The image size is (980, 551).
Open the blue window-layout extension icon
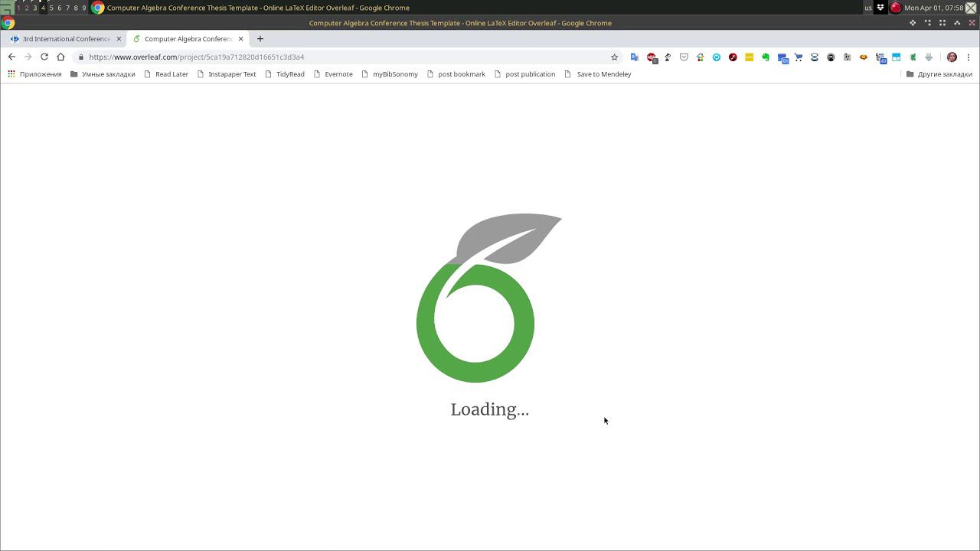pos(897,57)
